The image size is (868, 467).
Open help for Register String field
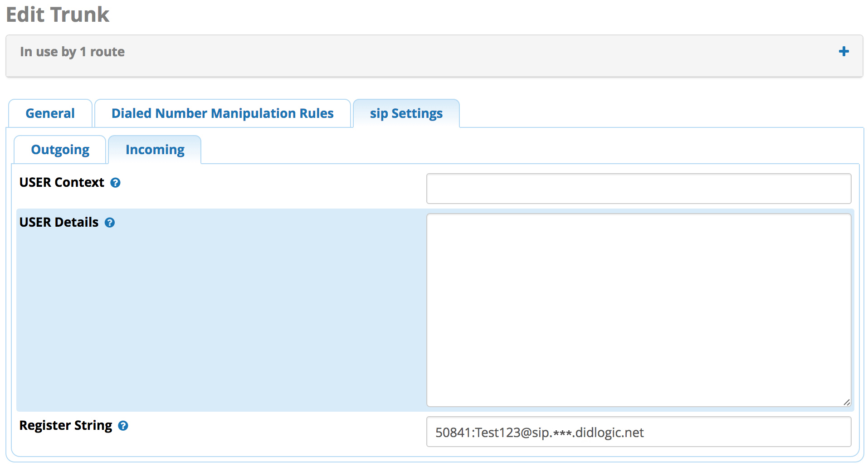pyautogui.click(x=123, y=426)
